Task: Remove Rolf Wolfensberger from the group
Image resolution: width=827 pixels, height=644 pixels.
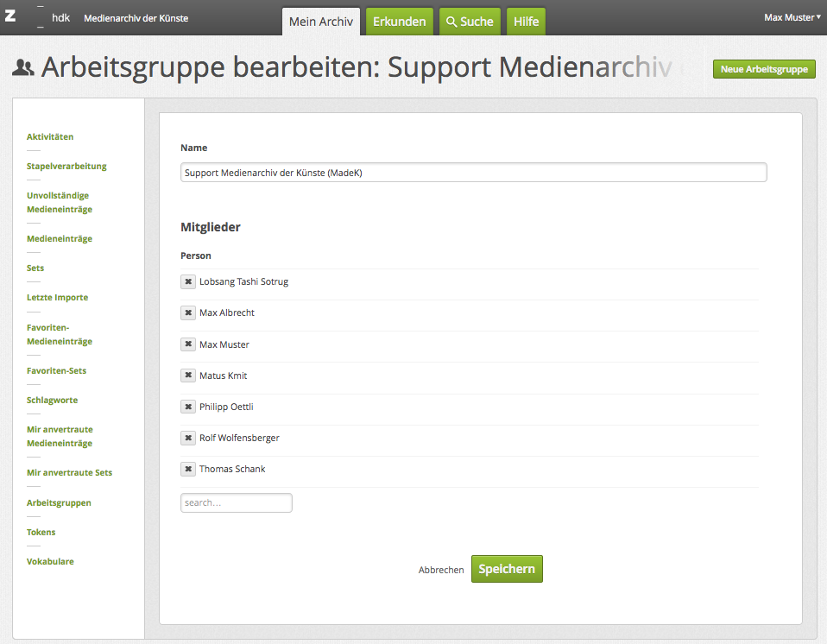Action: point(188,438)
